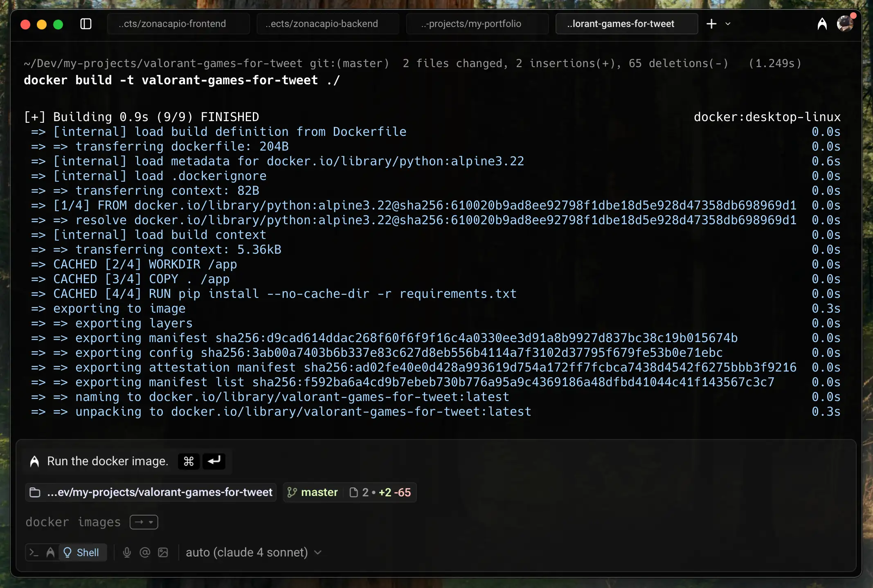Attach context with the @ icon
The height and width of the screenshot is (588, 873).
(145, 552)
